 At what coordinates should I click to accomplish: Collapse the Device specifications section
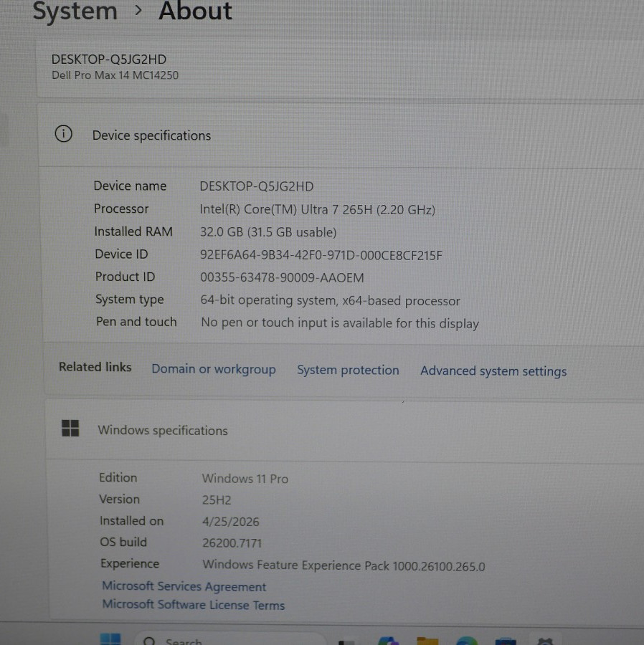pos(341,135)
